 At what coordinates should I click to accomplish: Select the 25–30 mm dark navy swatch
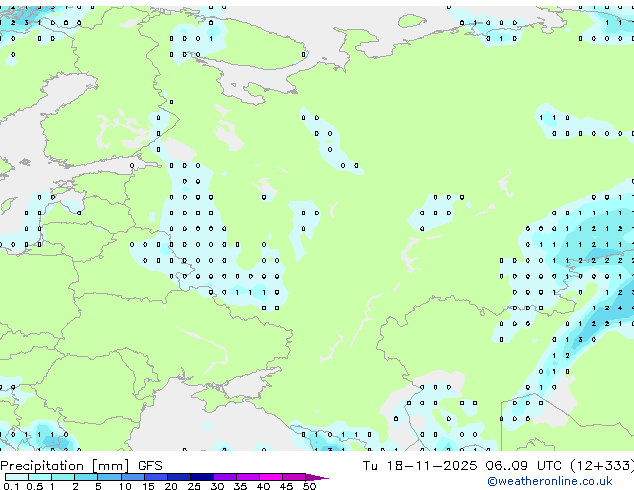[x=202, y=477]
